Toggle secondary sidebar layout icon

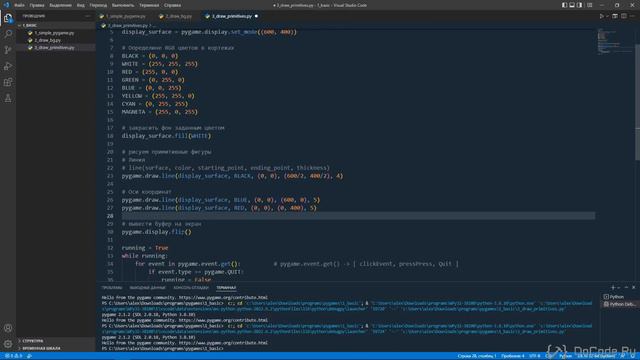(x=580, y=5)
